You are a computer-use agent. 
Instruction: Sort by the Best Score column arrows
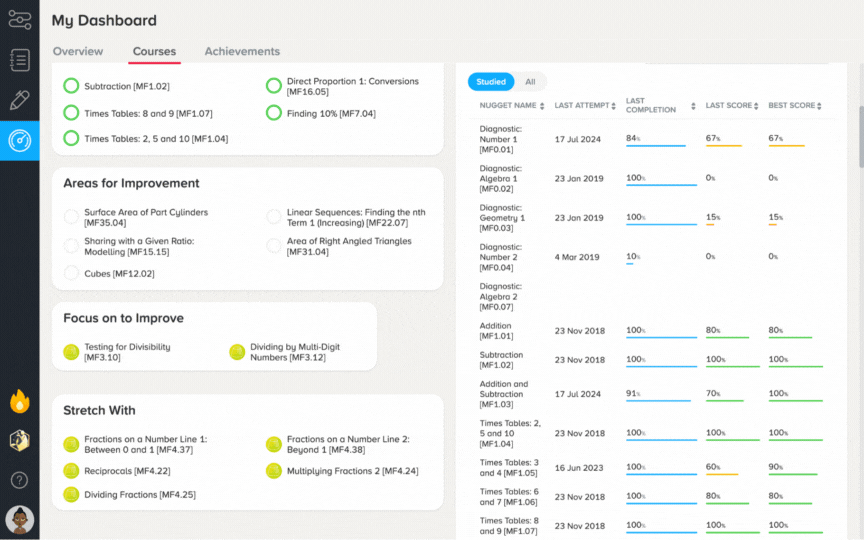pos(819,106)
